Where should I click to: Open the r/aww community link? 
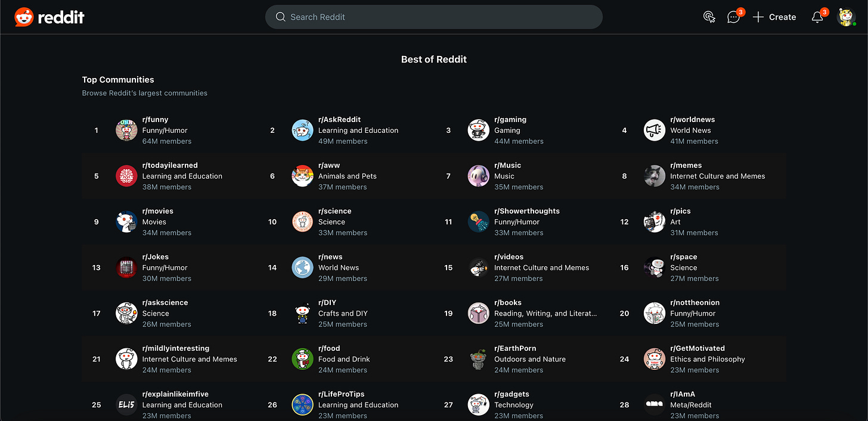329,166
